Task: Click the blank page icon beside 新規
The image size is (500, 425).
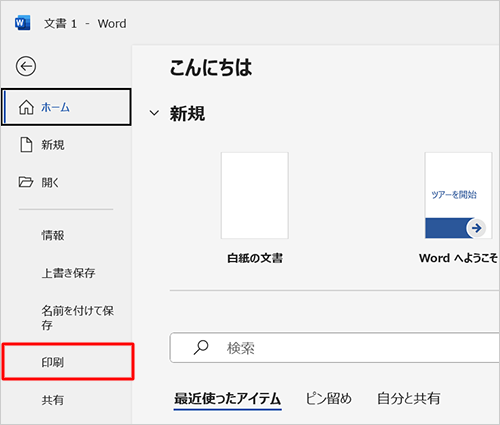Action: coord(26,145)
